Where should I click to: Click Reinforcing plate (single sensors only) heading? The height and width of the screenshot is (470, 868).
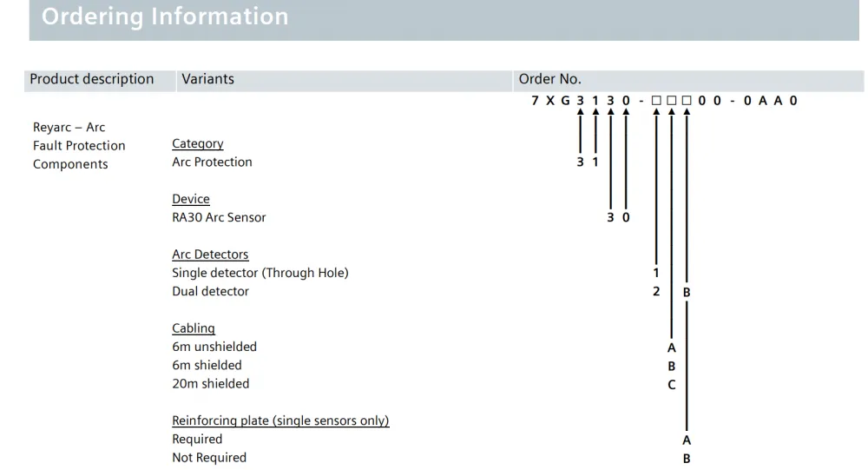point(280,420)
